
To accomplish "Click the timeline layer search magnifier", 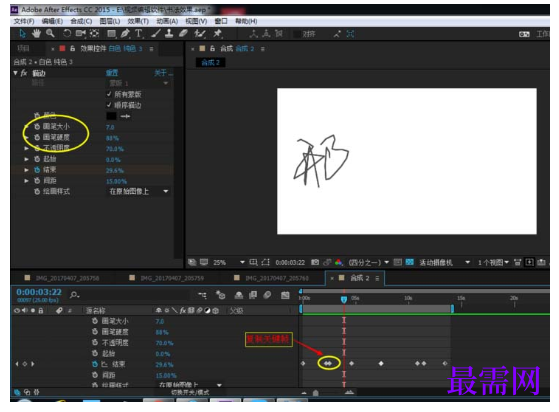I will pyautogui.click(x=74, y=295).
